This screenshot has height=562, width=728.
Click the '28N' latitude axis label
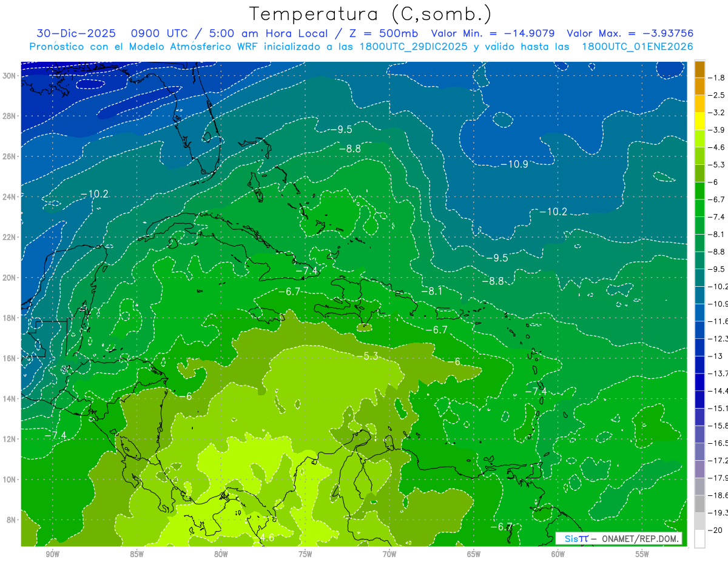[10, 116]
